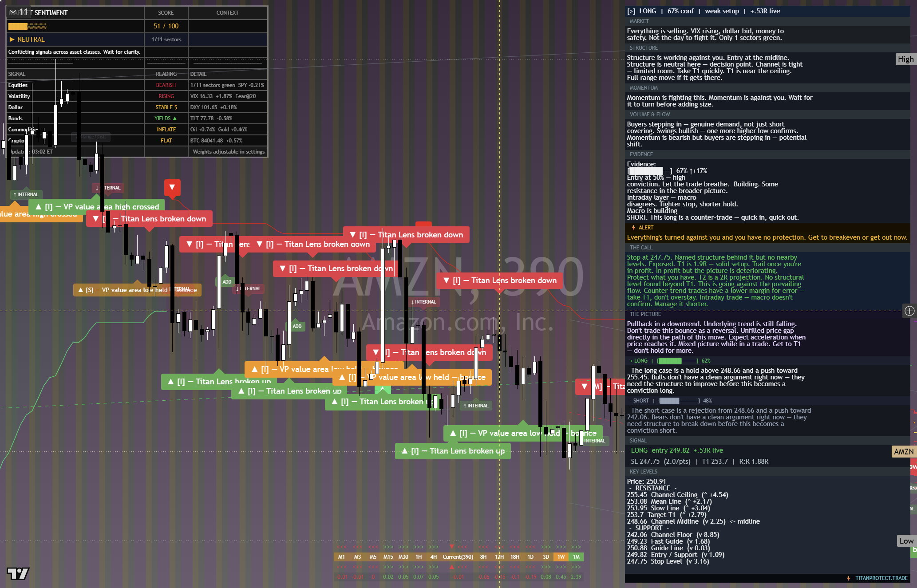
Task: Click the 247.75 Stop Level row
Action: click(668, 561)
